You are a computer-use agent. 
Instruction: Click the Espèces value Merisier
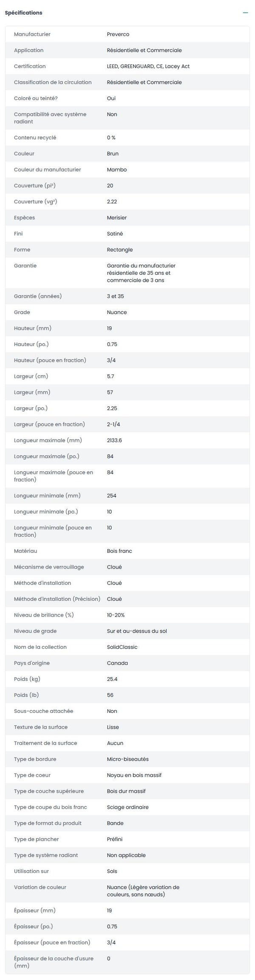[x=116, y=217]
